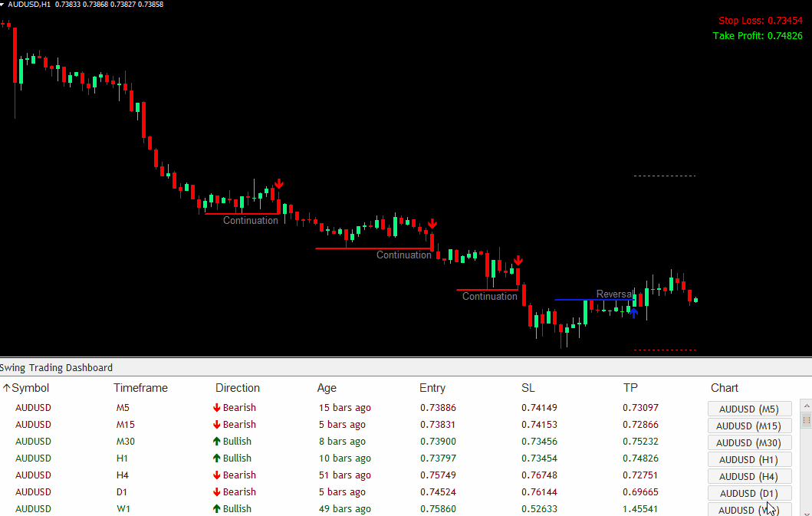The height and width of the screenshot is (516, 812).
Task: Click the bullish arrow in the H1 row
Action: pos(217,458)
